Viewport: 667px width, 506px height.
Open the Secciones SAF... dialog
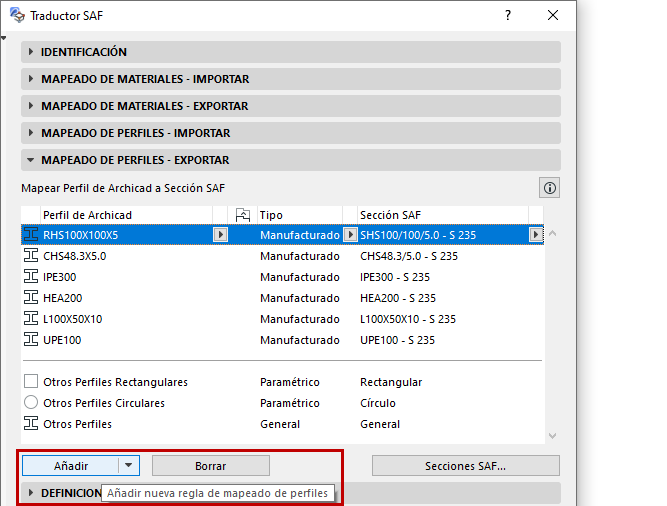(x=465, y=466)
